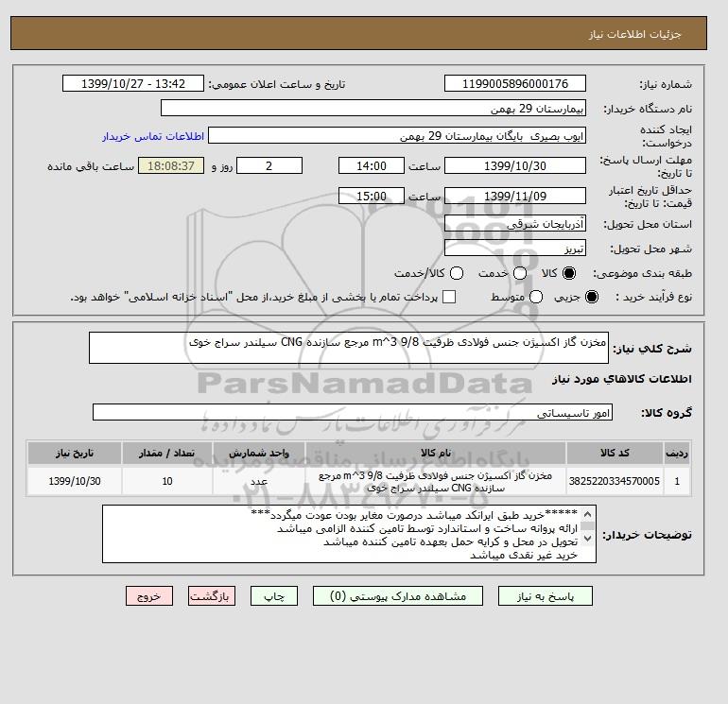The width and height of the screenshot is (728, 704).
Task: Select the خدمت radio button
Action: tap(520, 273)
